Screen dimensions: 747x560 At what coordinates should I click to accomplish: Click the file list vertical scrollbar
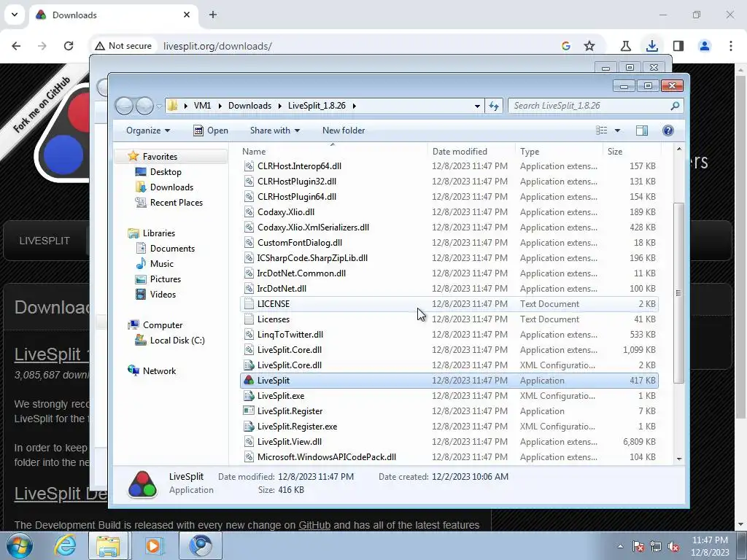pos(679,293)
